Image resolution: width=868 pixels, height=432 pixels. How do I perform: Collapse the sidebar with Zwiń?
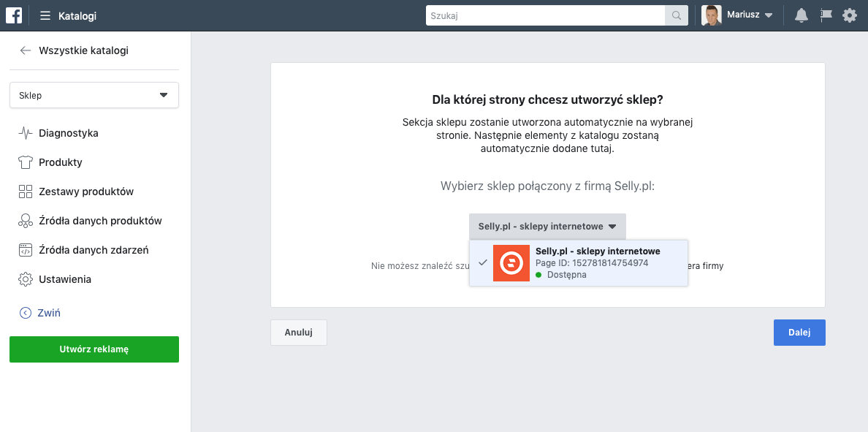(48, 313)
